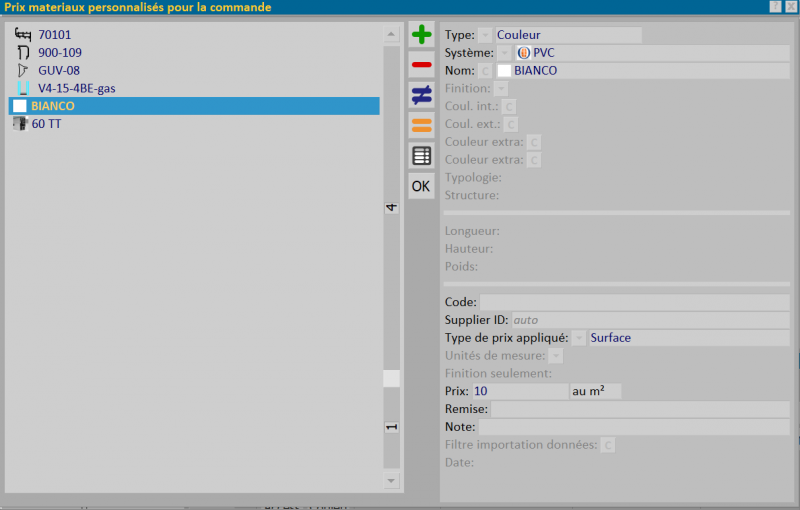Click C button beside Filtre importation données
This screenshot has height=510, width=800.
608,445
